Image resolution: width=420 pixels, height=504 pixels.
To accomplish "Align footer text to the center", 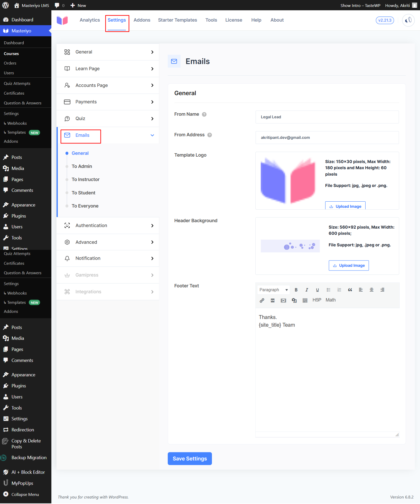I will [371, 290].
